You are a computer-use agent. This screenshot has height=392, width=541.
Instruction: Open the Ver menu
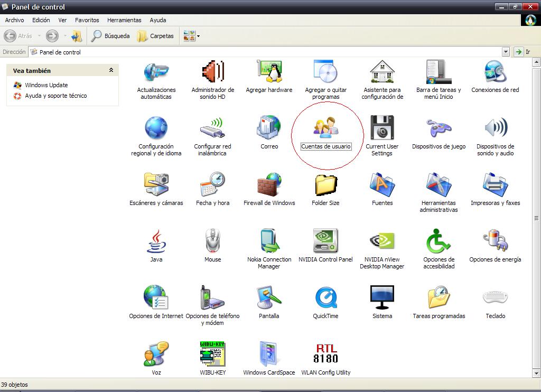(x=62, y=20)
